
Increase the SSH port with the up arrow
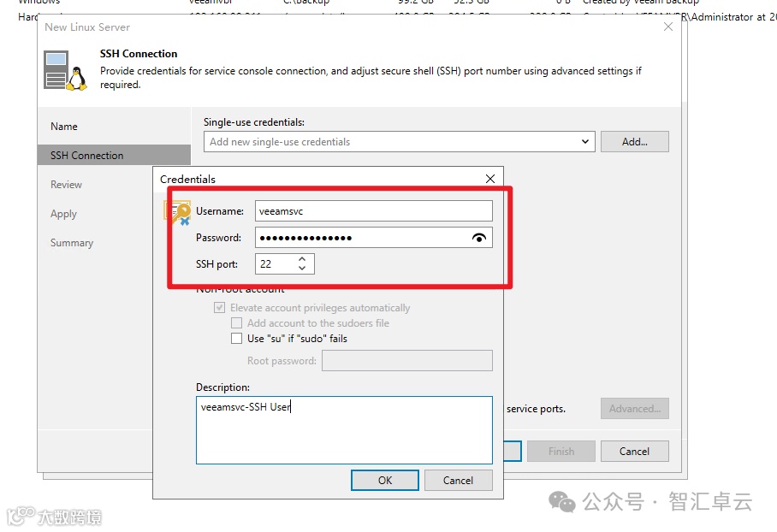[x=302, y=258]
